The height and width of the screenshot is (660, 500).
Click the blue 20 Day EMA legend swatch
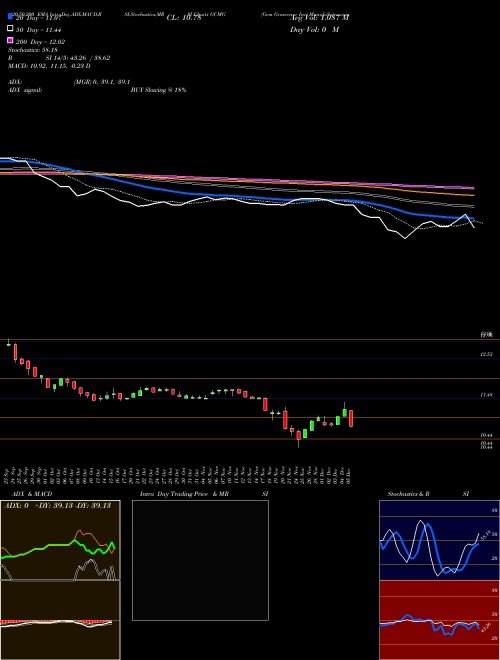click(x=10, y=16)
